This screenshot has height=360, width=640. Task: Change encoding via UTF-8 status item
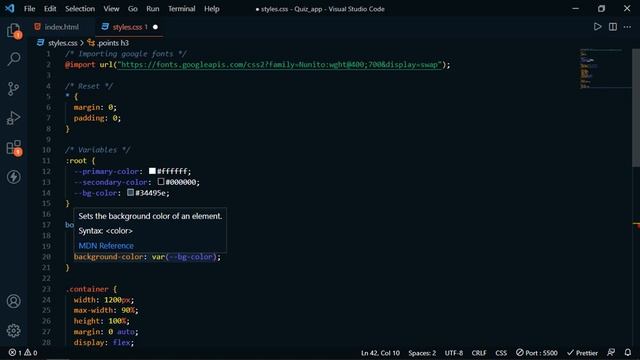[x=453, y=353]
